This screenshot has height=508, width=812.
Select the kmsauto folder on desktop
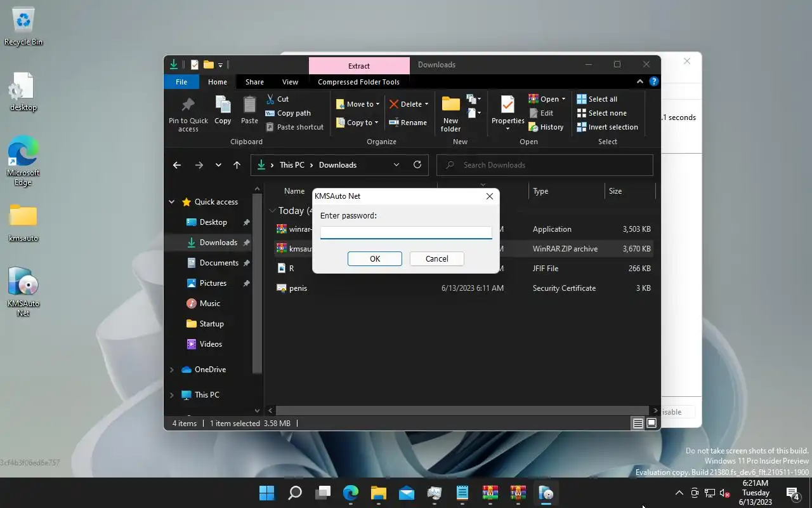pyautogui.click(x=23, y=224)
